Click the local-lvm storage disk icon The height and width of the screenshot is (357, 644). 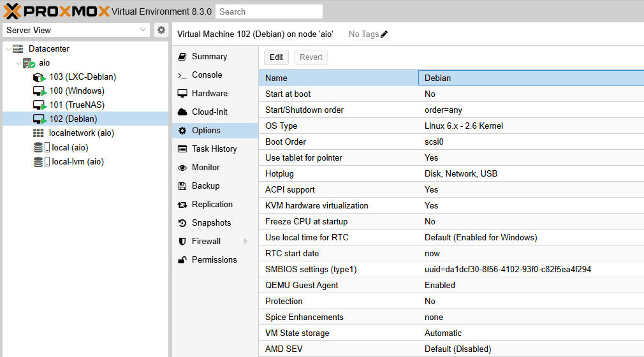(41, 161)
